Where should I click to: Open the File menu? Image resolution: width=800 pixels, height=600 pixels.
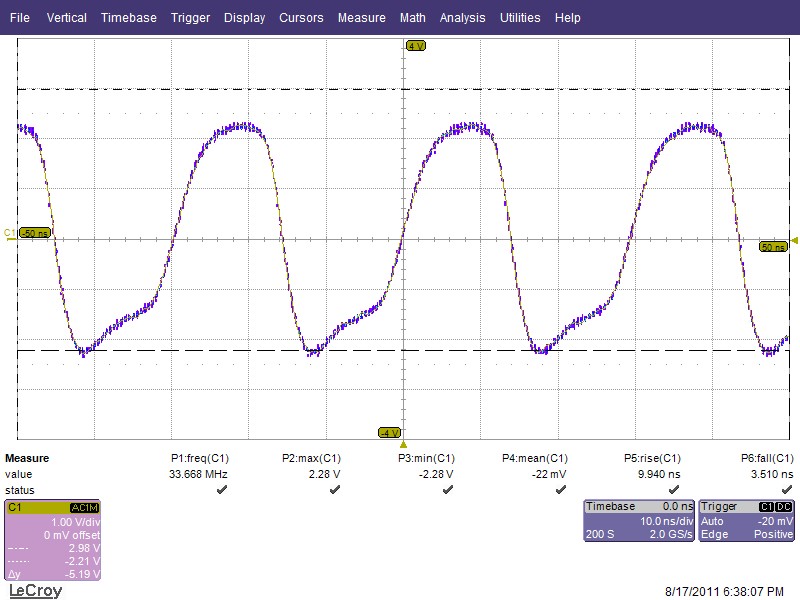[19, 18]
